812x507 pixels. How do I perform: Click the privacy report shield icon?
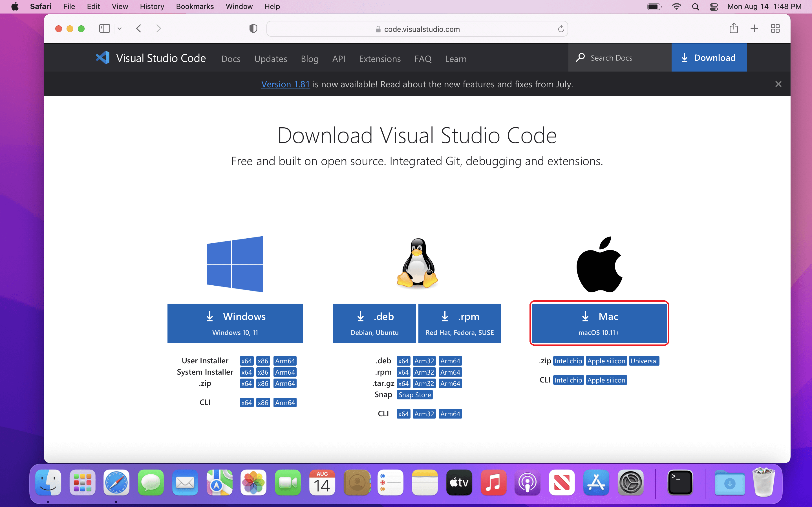coord(253,29)
